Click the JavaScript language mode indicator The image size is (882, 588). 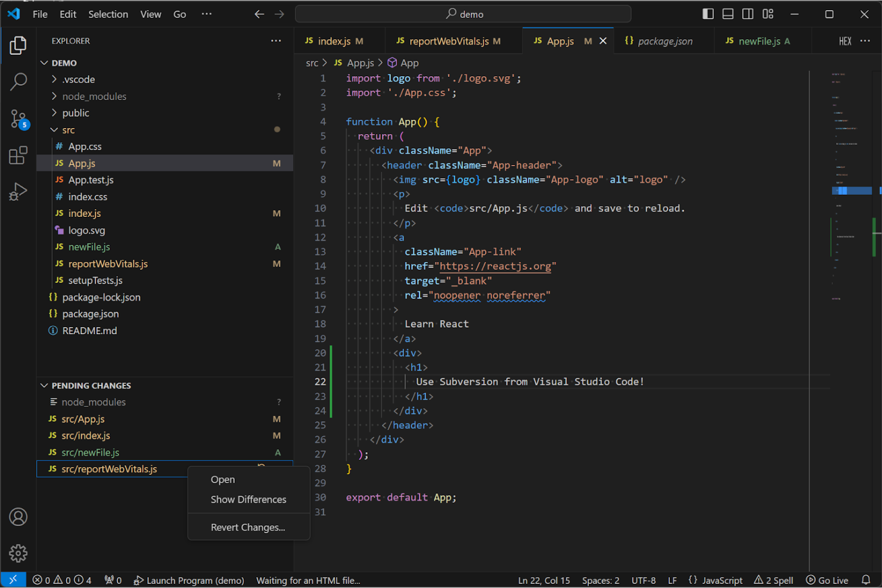[722, 580]
